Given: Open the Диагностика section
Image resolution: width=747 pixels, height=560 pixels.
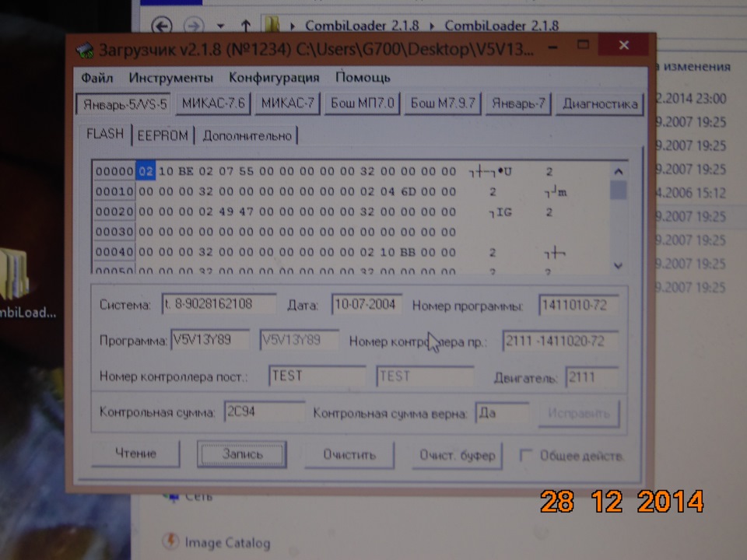Looking at the screenshot, I should [600, 103].
